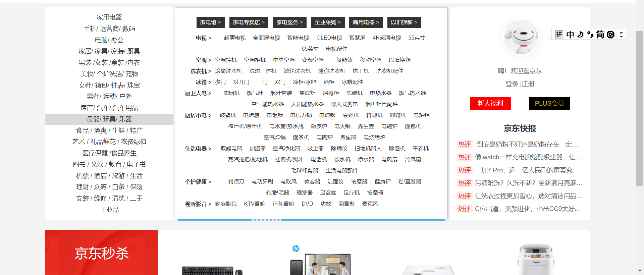The image size is (644, 275).
Task: Open the news about iwatch-style vacuum cleaner
Action: point(528,157)
